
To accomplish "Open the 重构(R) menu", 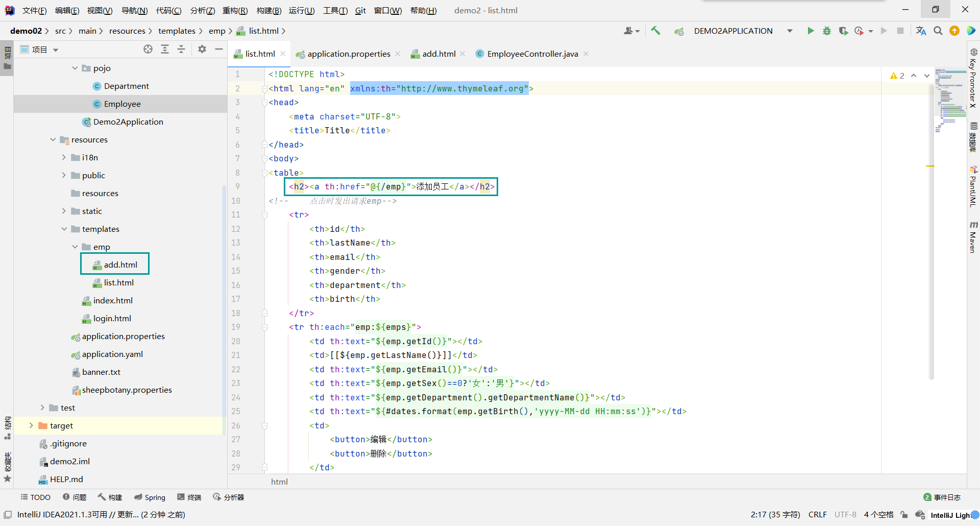I will (235, 10).
